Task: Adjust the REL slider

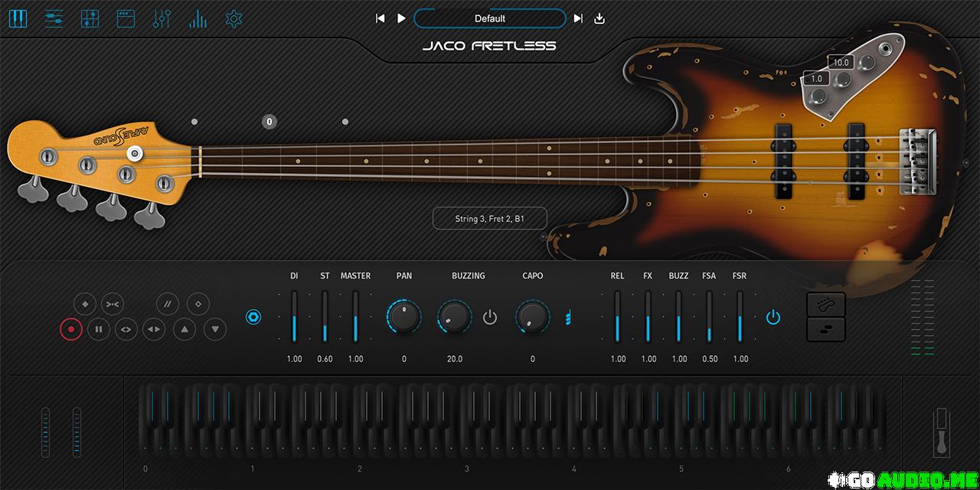Action: point(617,316)
